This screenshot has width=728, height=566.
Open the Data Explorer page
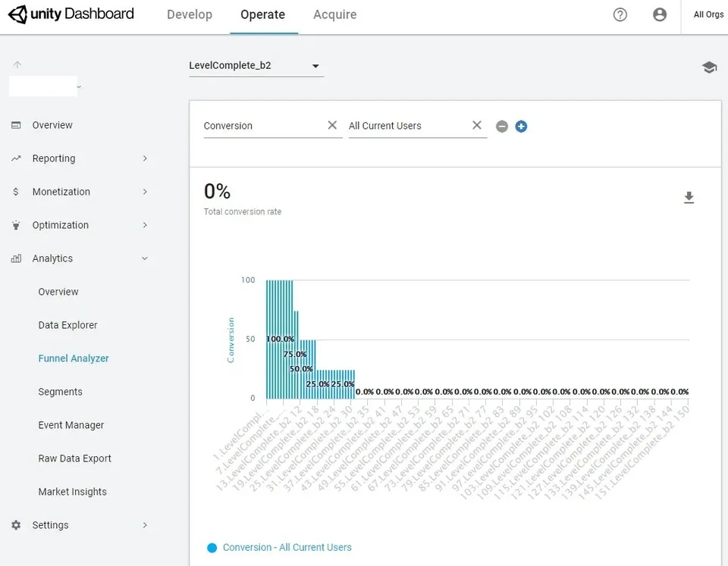pos(67,325)
